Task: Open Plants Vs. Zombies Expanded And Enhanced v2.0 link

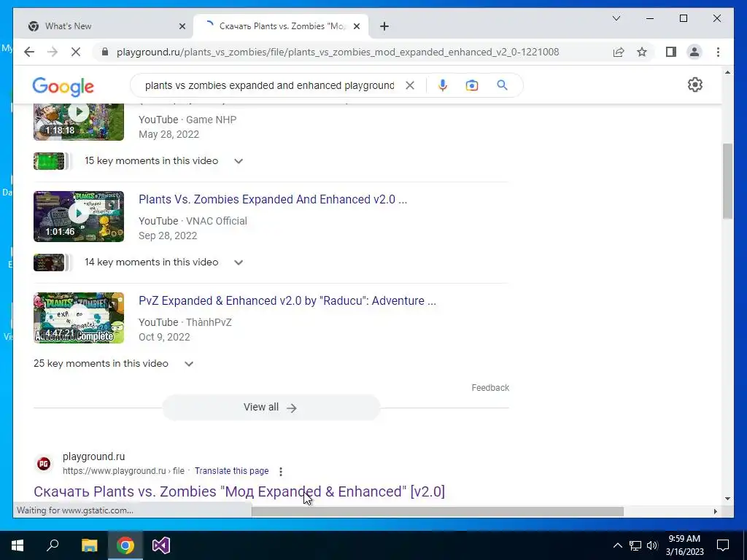Action: [x=273, y=199]
